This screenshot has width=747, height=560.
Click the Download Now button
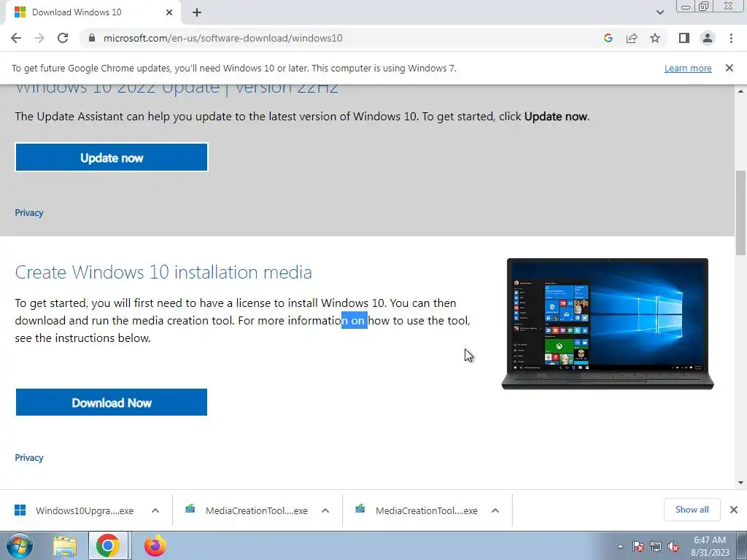pos(112,402)
